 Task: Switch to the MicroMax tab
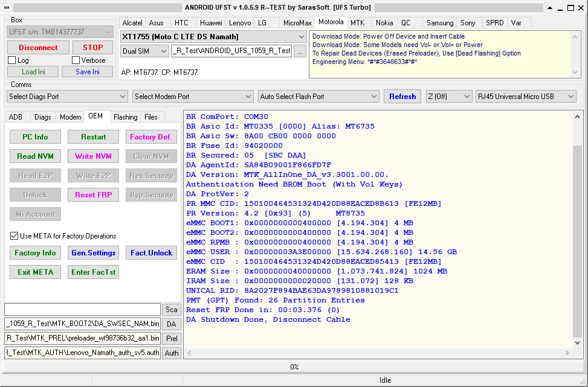click(x=297, y=23)
